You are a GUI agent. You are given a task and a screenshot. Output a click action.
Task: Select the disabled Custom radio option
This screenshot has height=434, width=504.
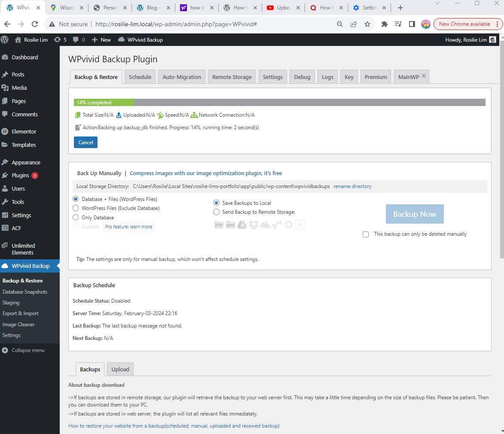click(x=76, y=227)
